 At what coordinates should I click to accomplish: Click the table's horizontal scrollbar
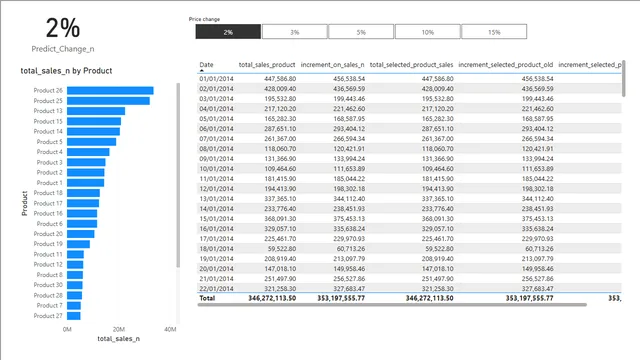[x=392, y=304]
